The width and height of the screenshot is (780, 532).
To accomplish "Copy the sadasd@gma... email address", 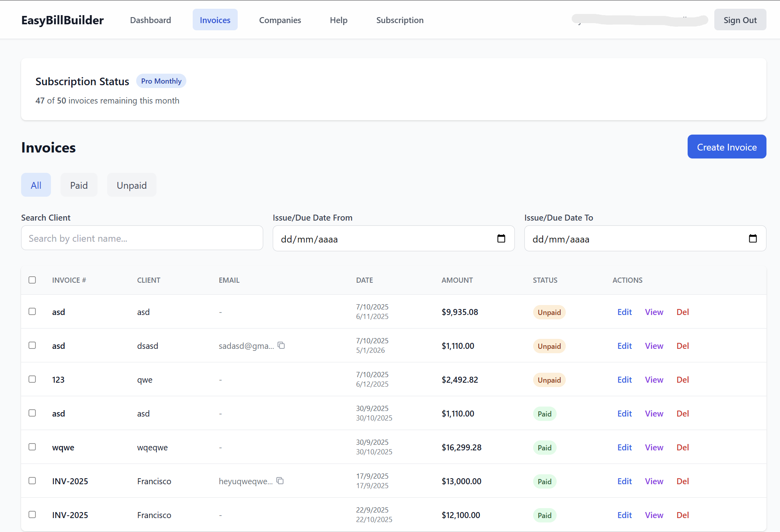I will pyautogui.click(x=281, y=345).
